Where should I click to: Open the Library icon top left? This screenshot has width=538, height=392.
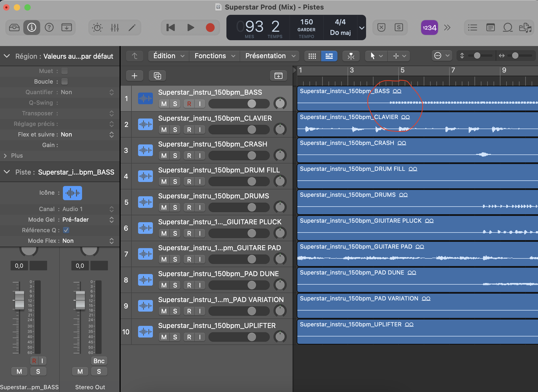pyautogui.click(x=14, y=27)
